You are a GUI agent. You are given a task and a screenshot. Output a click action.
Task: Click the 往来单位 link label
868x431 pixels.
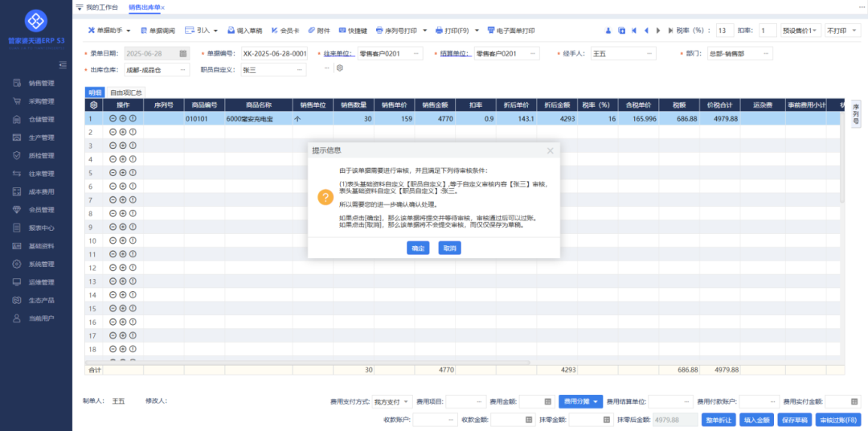338,54
